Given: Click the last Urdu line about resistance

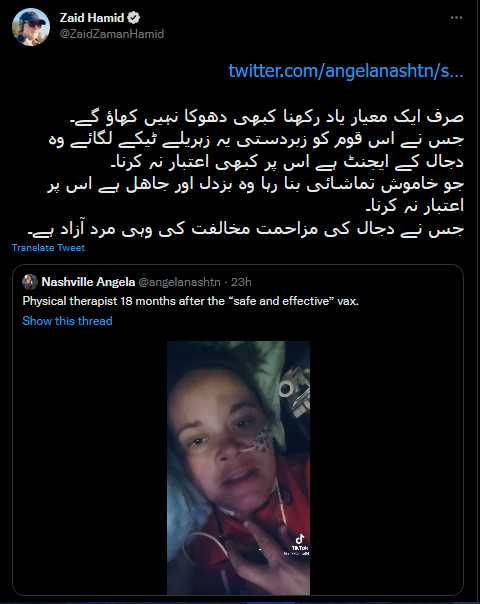Looking at the screenshot, I should [x=246, y=229].
